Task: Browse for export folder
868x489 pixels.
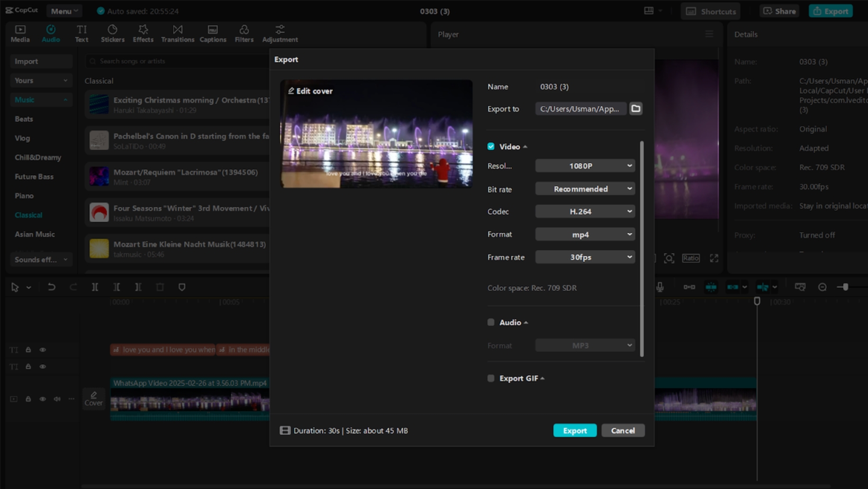Action: [x=636, y=108]
